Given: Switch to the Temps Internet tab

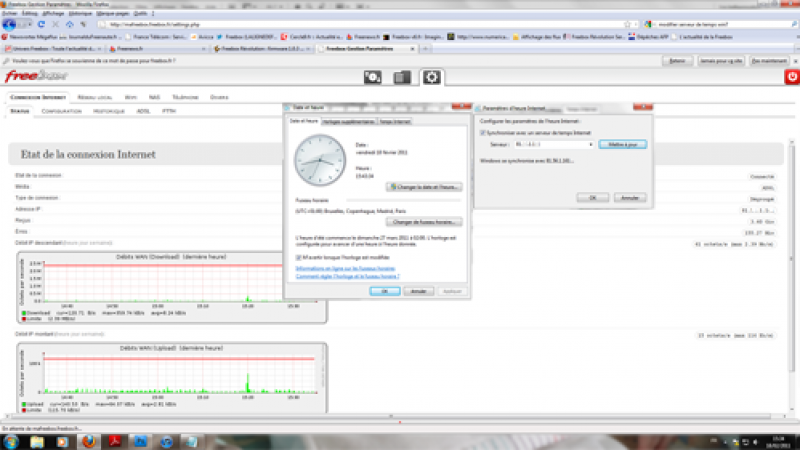Looking at the screenshot, I should [394, 121].
